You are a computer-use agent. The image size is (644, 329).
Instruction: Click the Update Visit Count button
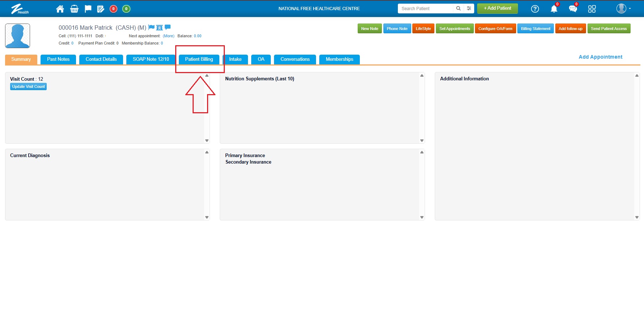click(x=29, y=87)
